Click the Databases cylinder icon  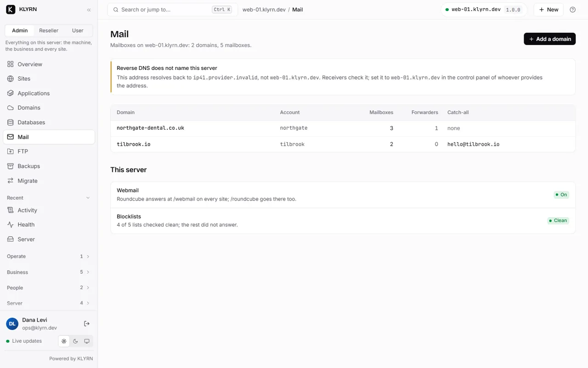[x=11, y=122]
